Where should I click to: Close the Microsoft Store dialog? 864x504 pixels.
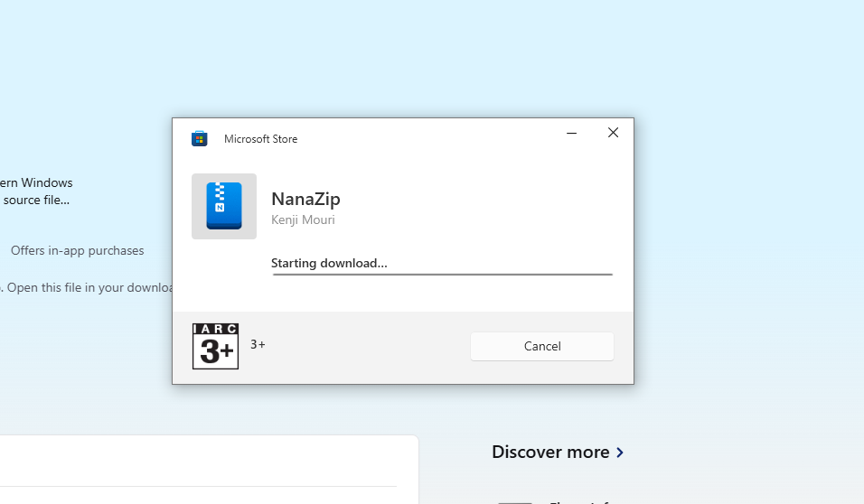(x=613, y=133)
